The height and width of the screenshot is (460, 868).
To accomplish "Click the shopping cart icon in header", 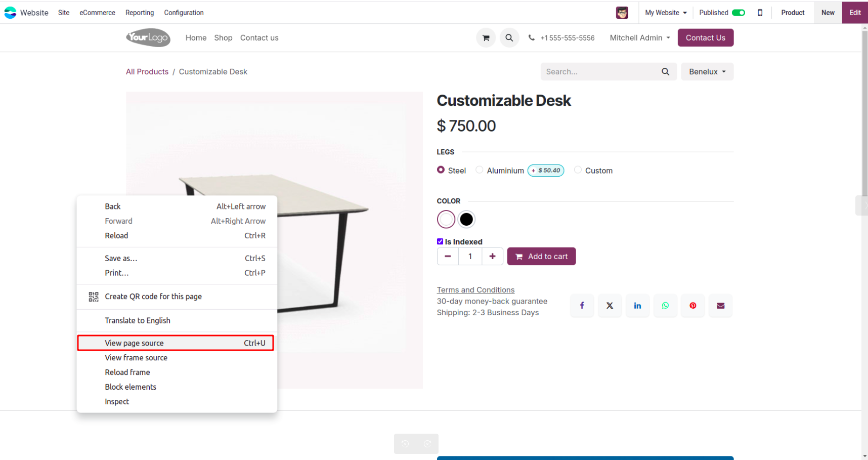I will pos(486,38).
